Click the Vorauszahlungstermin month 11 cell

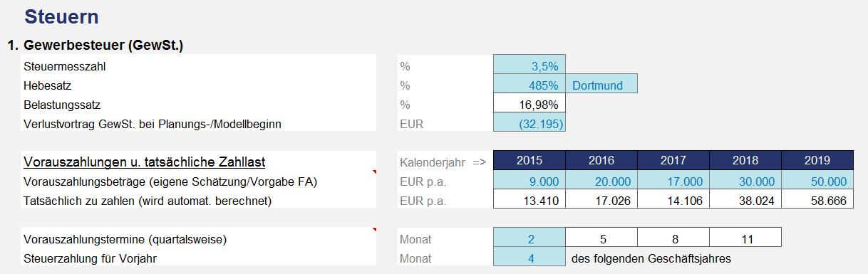click(745, 238)
